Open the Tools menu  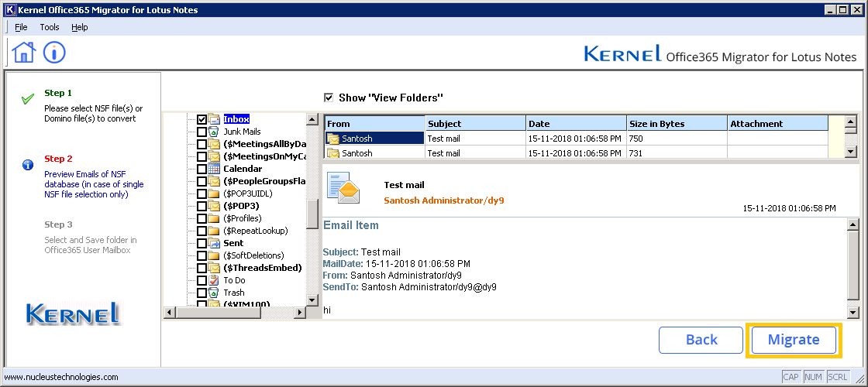[x=50, y=27]
